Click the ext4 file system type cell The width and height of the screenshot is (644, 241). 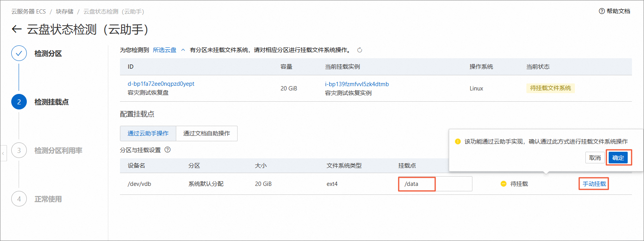[x=332, y=184]
